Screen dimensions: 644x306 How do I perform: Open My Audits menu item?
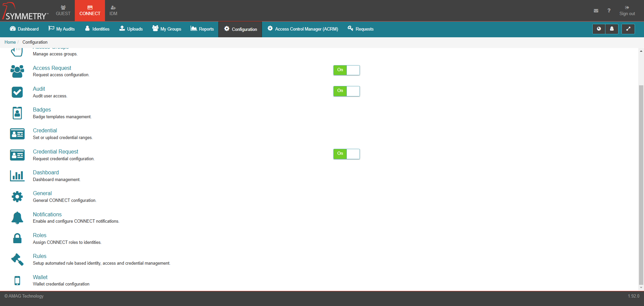tap(62, 29)
